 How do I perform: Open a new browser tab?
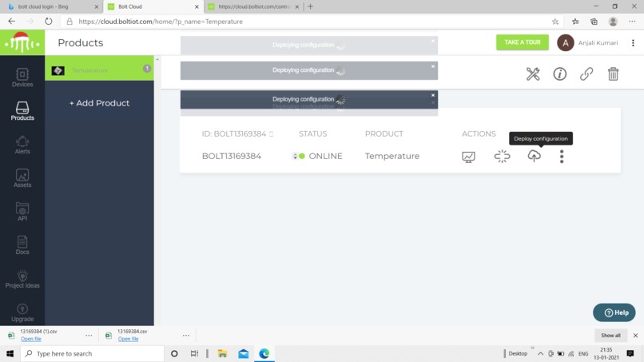(311, 6)
